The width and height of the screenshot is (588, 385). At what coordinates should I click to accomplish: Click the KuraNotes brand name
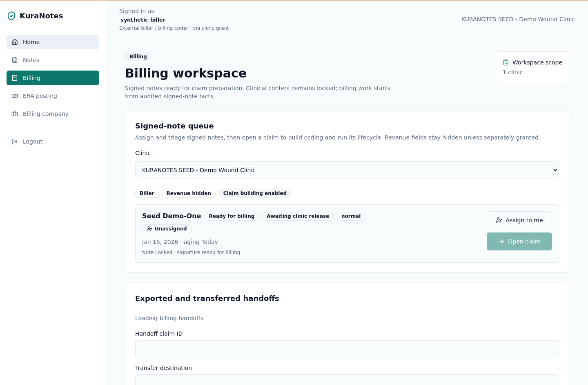click(x=41, y=16)
